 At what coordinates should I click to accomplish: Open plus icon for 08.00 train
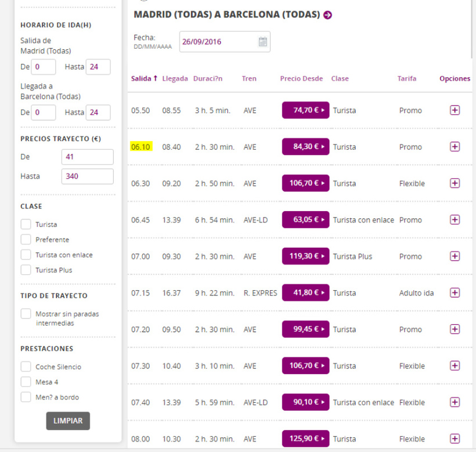tap(455, 439)
